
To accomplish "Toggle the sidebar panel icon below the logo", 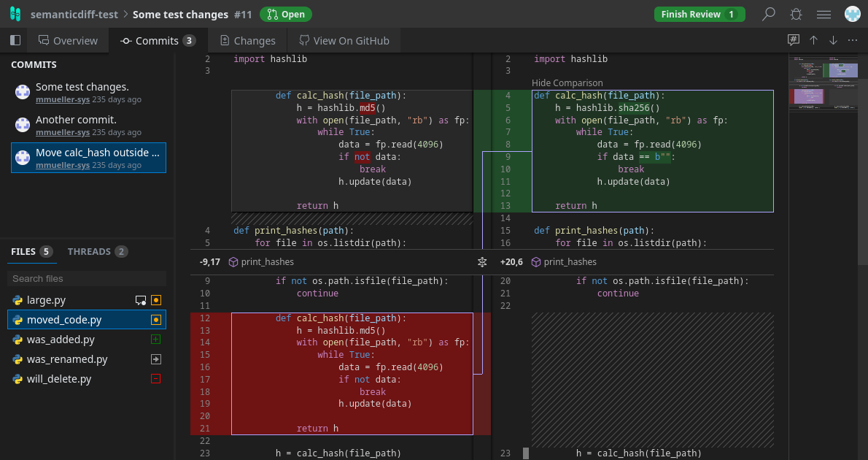I will pyautogui.click(x=14, y=40).
